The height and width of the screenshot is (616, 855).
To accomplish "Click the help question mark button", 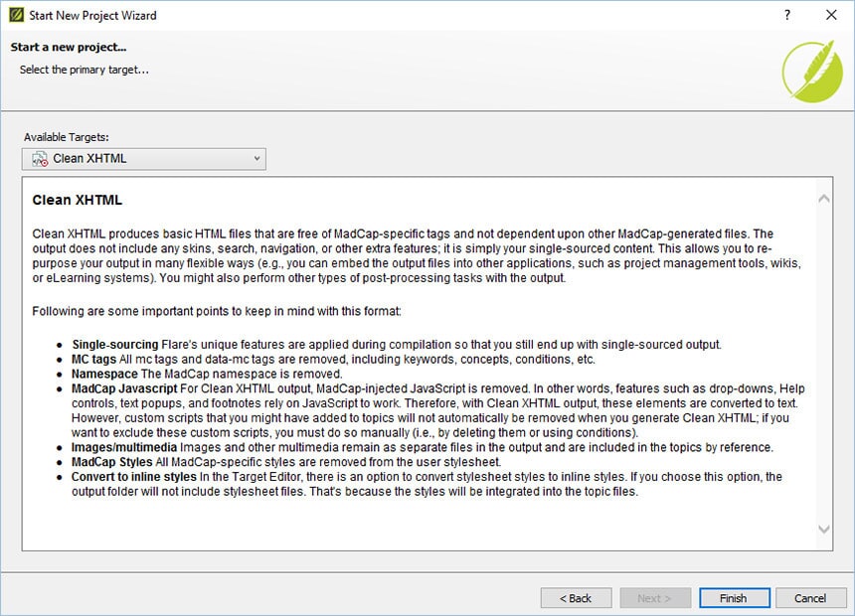I will (x=786, y=15).
